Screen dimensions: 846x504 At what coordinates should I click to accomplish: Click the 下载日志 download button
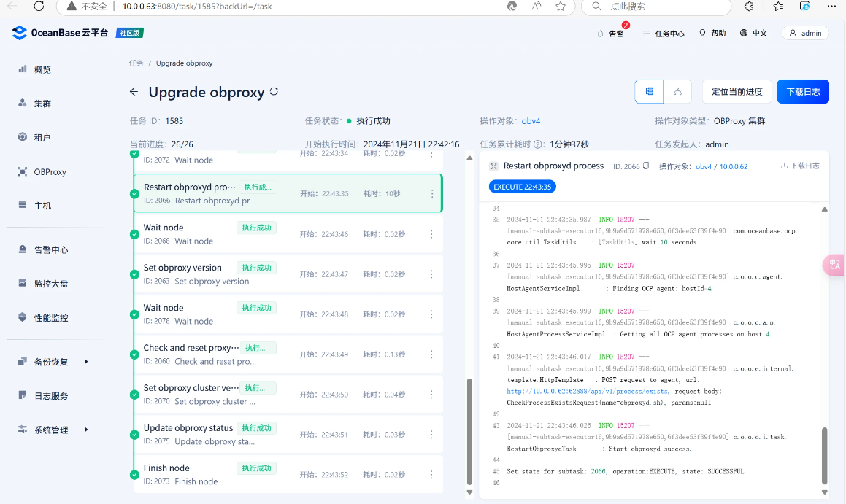point(803,91)
